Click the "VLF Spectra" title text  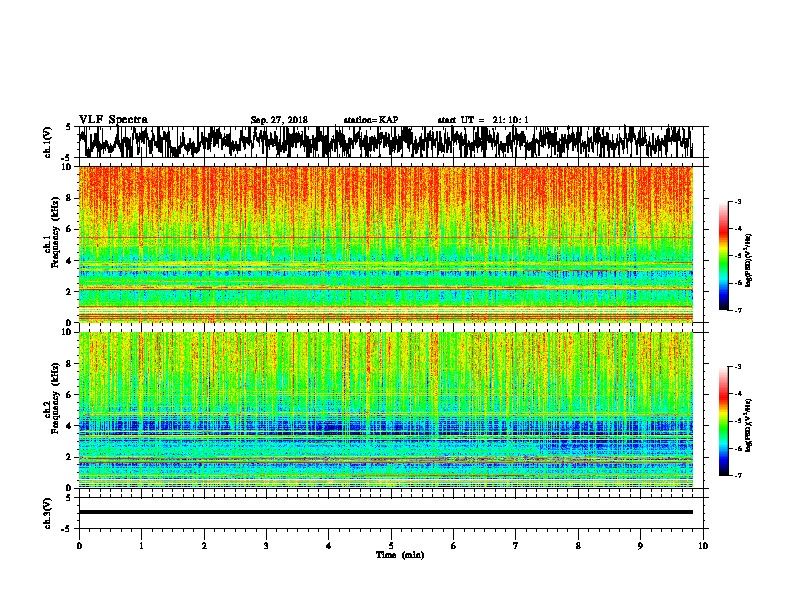click(113, 120)
